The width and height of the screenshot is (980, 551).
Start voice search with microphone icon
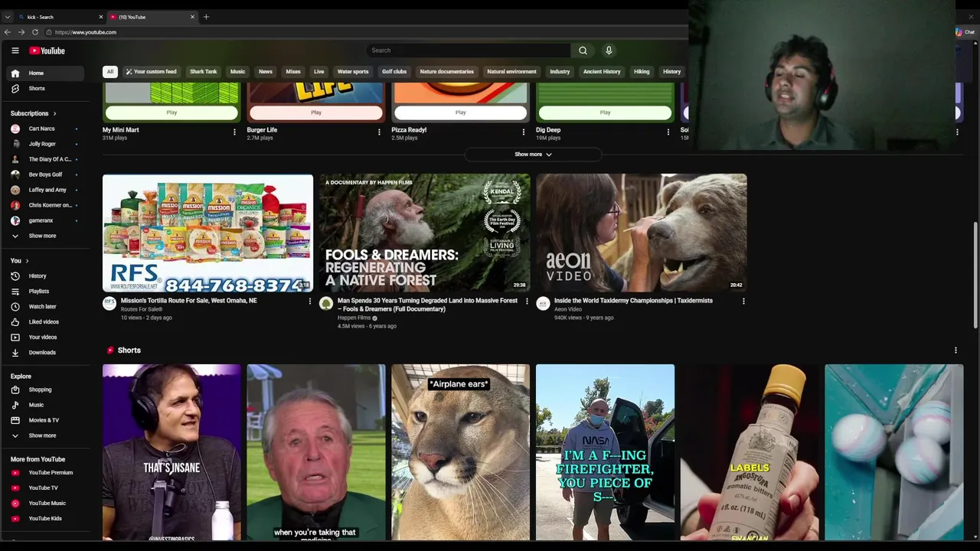[x=609, y=51]
